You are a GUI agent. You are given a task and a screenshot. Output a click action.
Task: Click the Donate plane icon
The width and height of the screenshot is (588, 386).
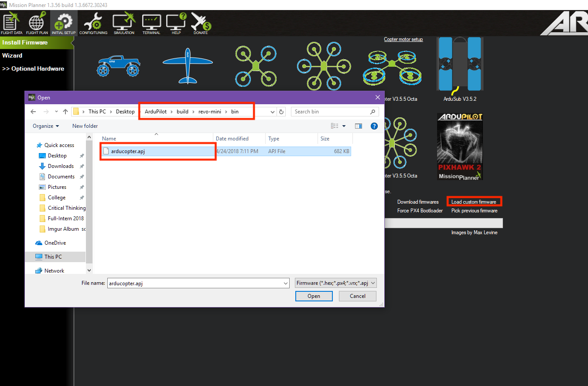click(x=201, y=24)
